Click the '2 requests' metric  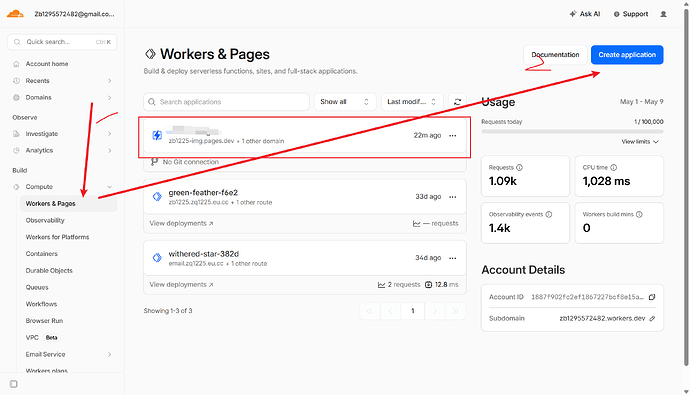coord(399,285)
